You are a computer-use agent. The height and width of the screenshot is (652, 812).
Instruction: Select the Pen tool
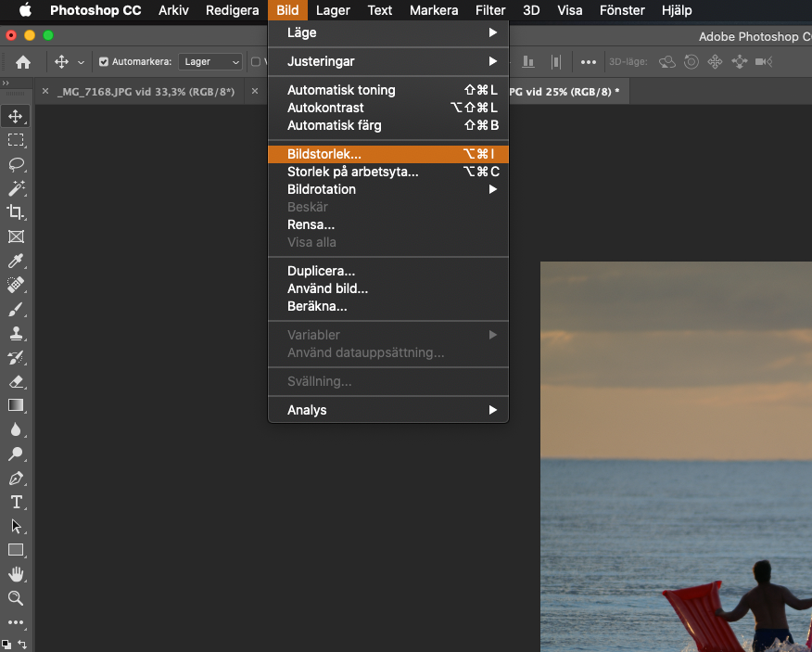pos(16,478)
